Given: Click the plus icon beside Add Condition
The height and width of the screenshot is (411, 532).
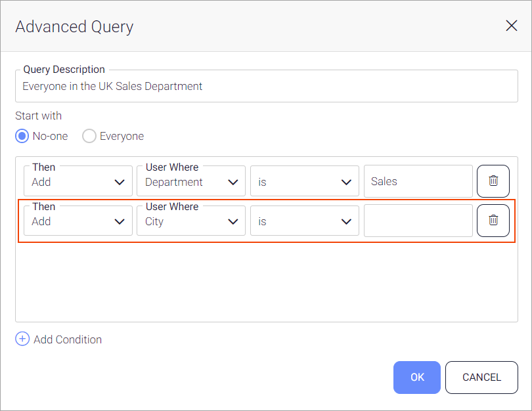Looking at the screenshot, I should point(22,339).
